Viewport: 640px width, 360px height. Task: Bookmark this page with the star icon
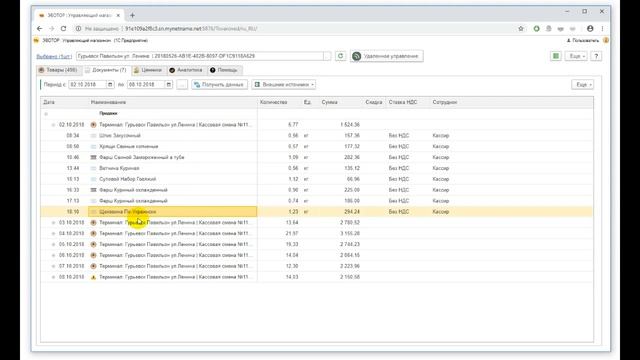pyautogui.click(x=521, y=29)
